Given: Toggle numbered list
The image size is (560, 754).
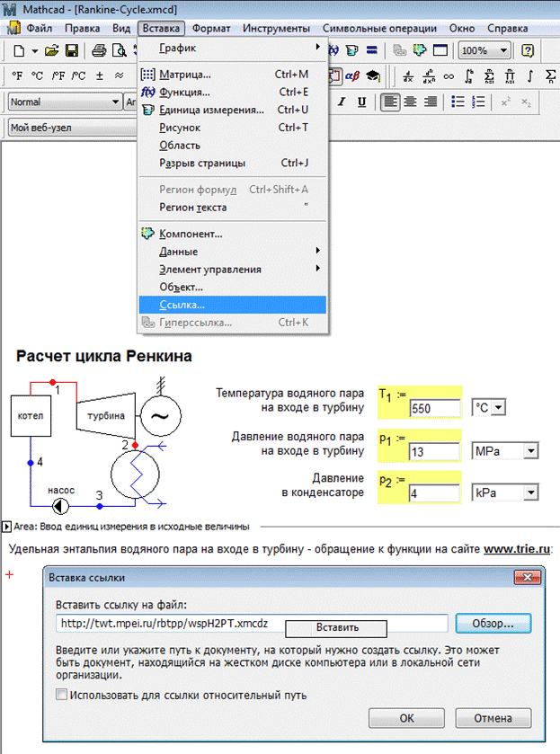Looking at the screenshot, I should pyautogui.click(x=478, y=102).
